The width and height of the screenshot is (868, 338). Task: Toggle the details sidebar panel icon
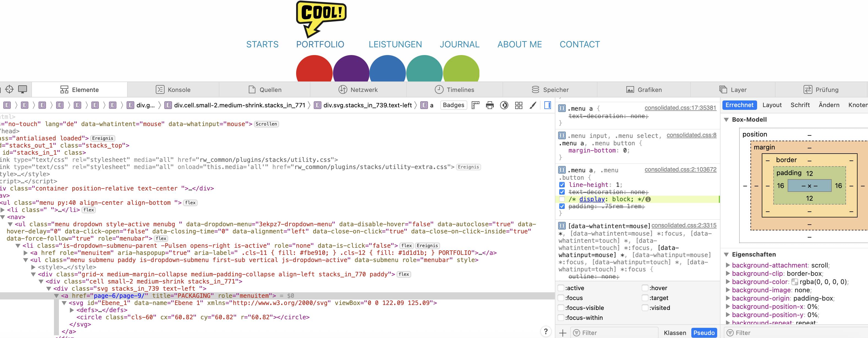click(548, 105)
